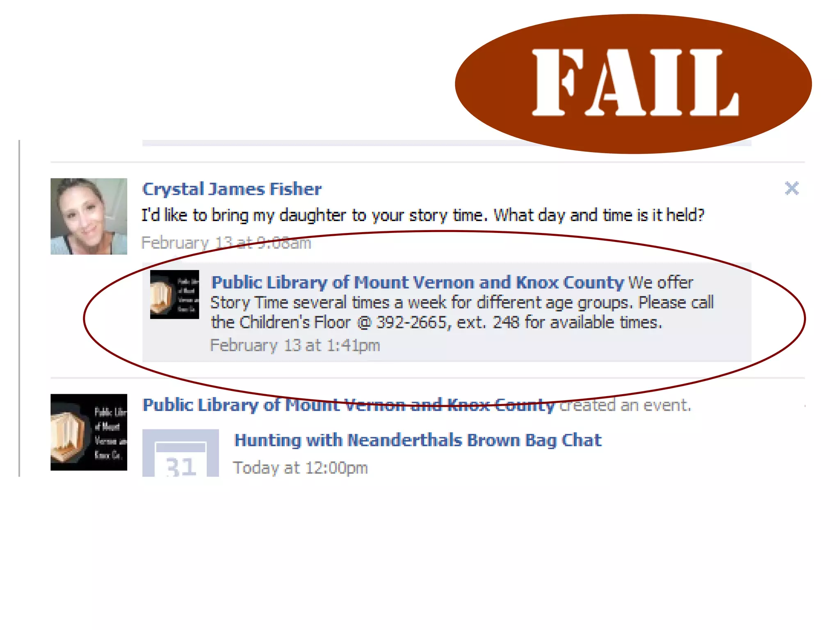Viewport: 840px width, 630px height.
Task: Click the calendar 31 event icon
Action: click(x=180, y=453)
